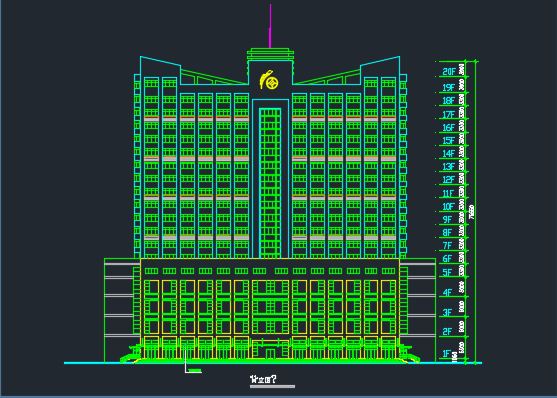This screenshot has width=557, height=398.
Task: Select the 16F floor label
Action: 449,127
